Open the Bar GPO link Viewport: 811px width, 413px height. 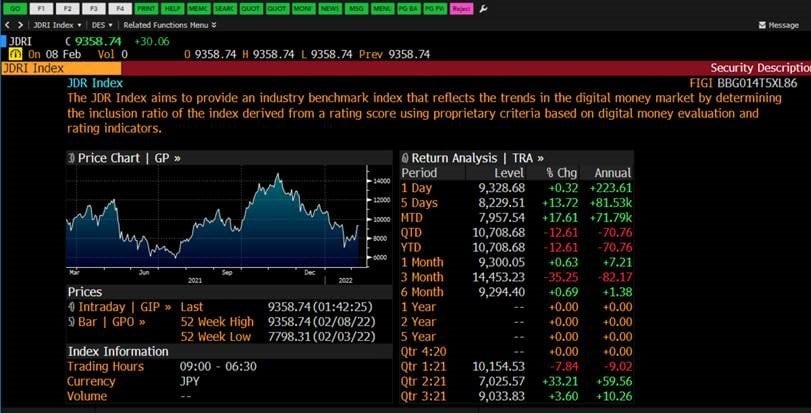pos(107,322)
